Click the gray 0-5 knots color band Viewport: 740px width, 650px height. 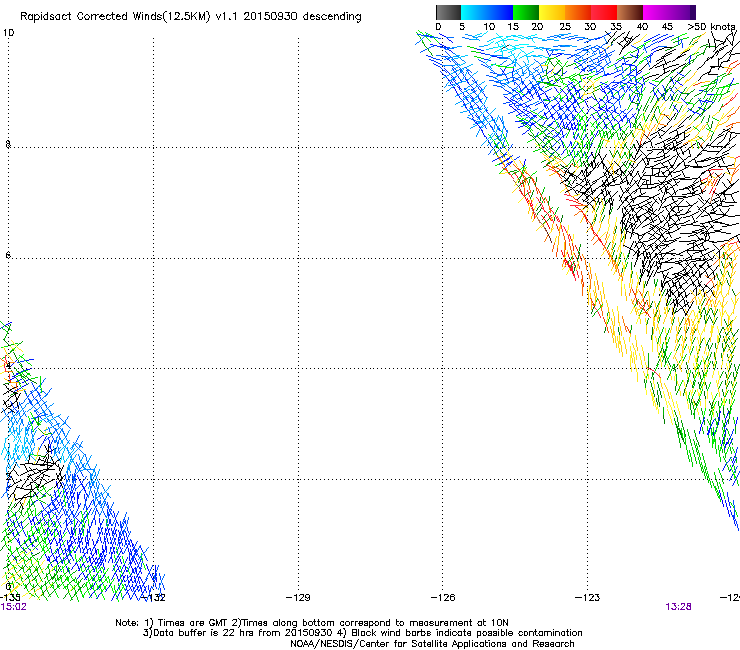448,12
